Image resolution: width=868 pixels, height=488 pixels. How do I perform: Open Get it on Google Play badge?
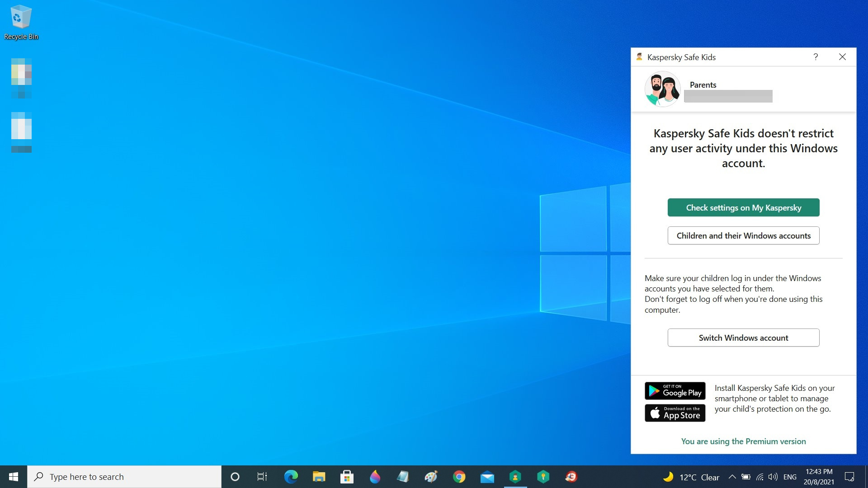[675, 391]
